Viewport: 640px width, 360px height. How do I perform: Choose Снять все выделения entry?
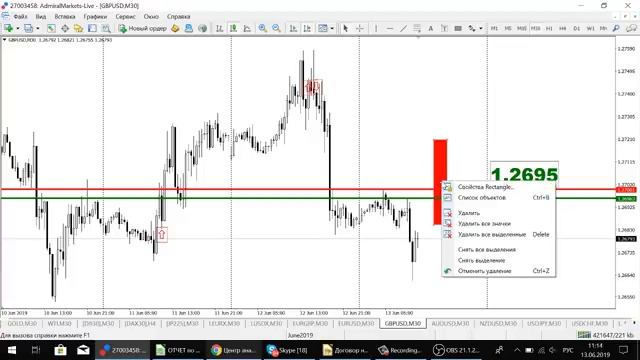pyautogui.click(x=498, y=249)
